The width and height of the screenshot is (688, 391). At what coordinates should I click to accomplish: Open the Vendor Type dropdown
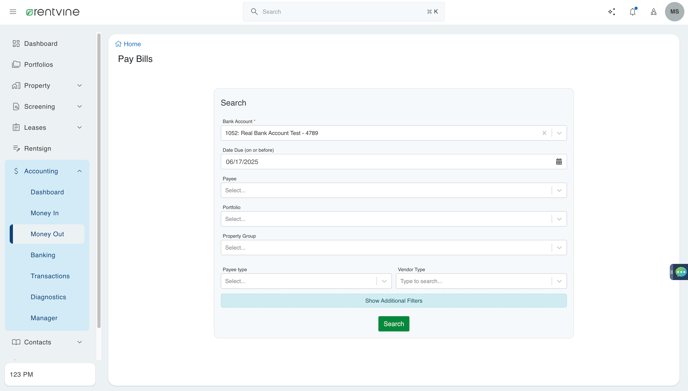coord(481,281)
